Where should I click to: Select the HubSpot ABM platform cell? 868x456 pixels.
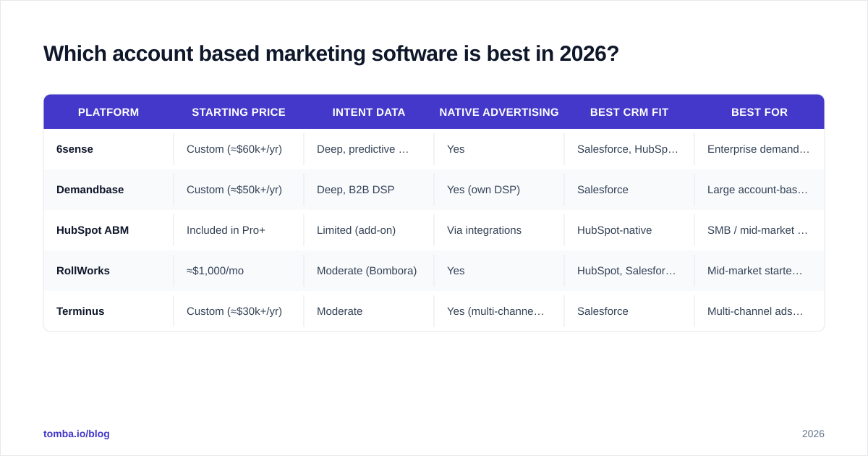109,230
